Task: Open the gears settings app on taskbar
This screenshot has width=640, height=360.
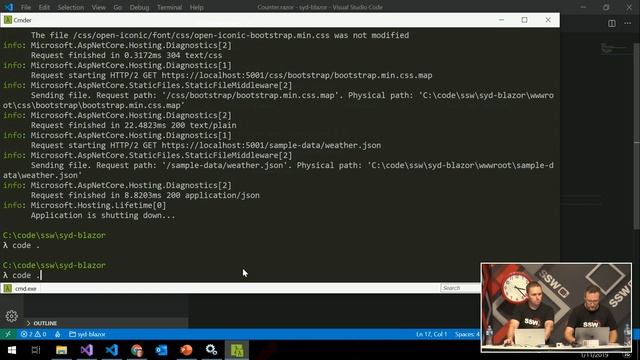Action: 211,350
